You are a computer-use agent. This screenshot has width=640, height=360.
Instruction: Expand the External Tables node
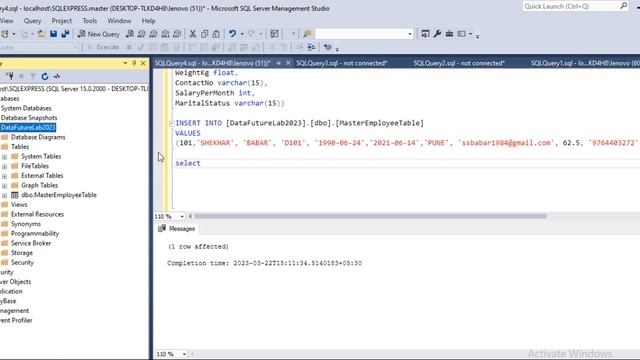coord(4,176)
